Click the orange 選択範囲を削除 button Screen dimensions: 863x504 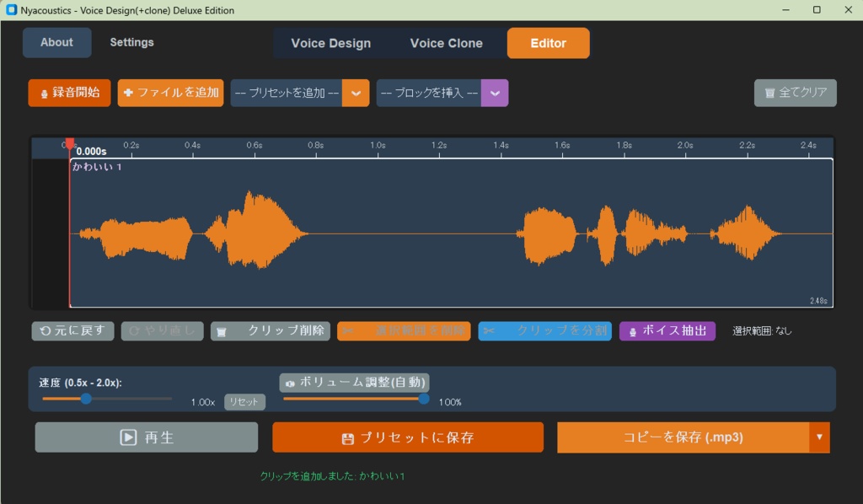(404, 330)
